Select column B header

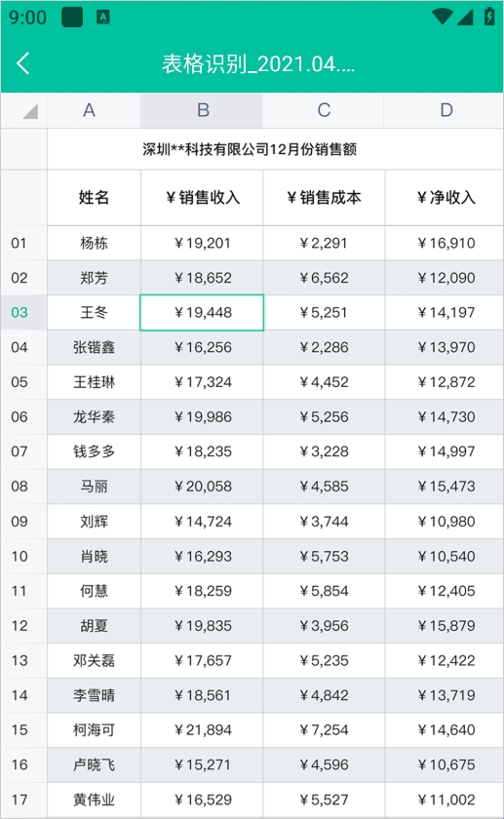point(202,110)
